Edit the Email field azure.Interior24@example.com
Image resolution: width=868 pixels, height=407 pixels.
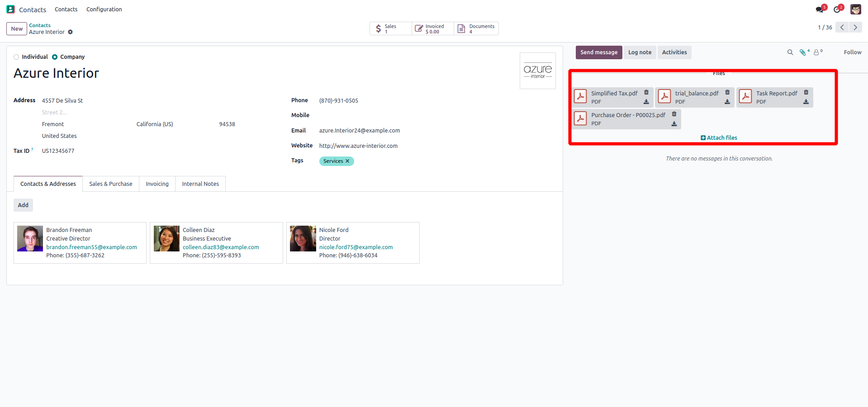click(x=436, y=131)
